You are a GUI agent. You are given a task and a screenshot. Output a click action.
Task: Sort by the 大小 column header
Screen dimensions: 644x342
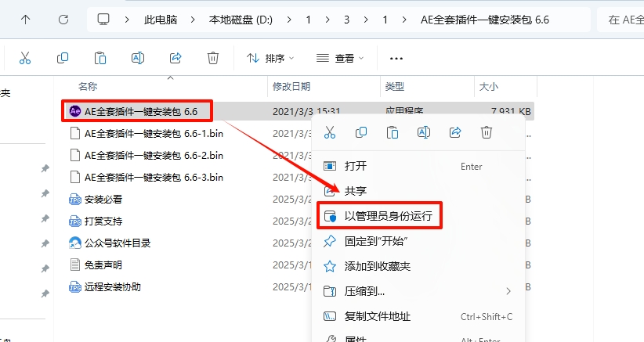488,87
